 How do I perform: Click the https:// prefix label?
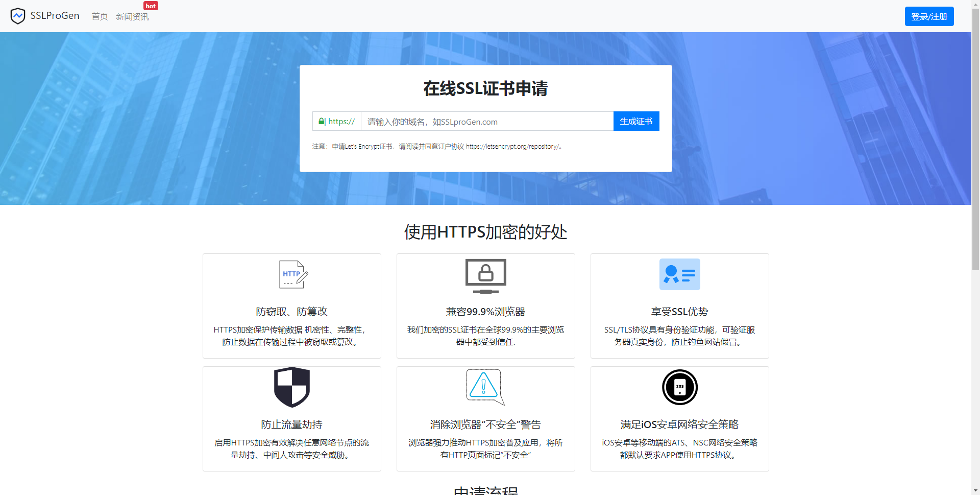341,121
